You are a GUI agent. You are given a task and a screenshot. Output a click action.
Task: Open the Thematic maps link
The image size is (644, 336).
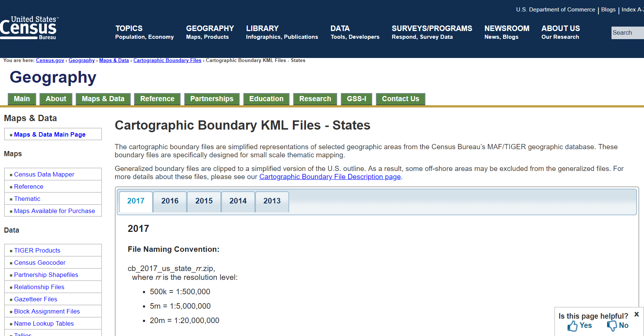27,199
